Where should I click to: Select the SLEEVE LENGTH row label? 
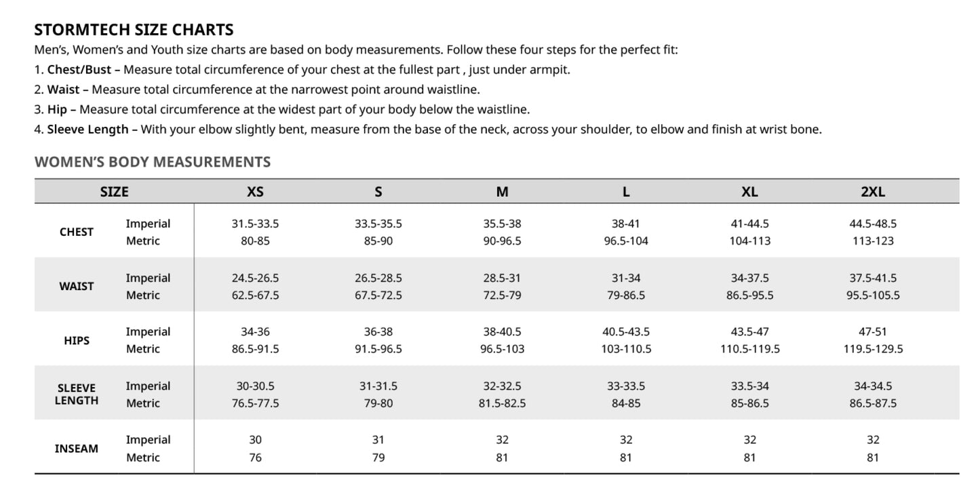(77, 394)
